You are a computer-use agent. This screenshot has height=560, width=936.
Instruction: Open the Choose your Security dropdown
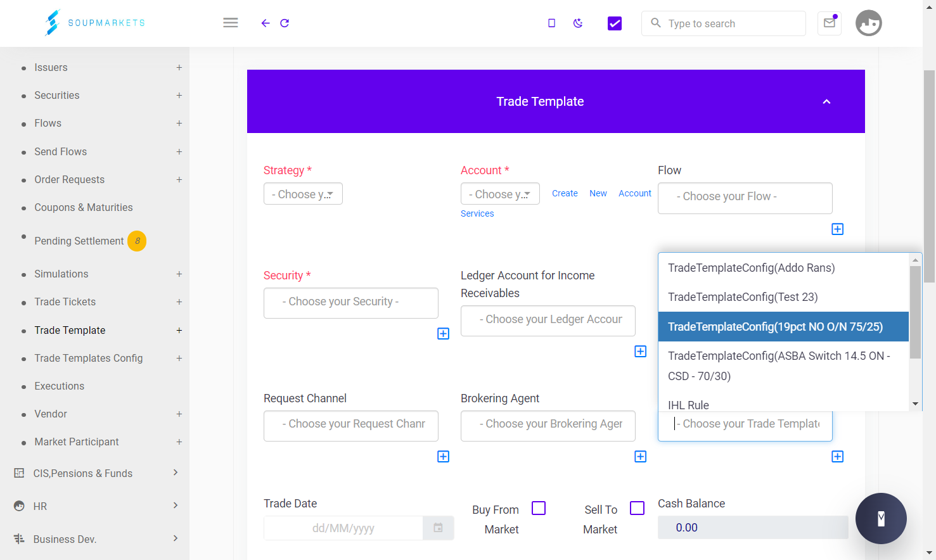[351, 303]
